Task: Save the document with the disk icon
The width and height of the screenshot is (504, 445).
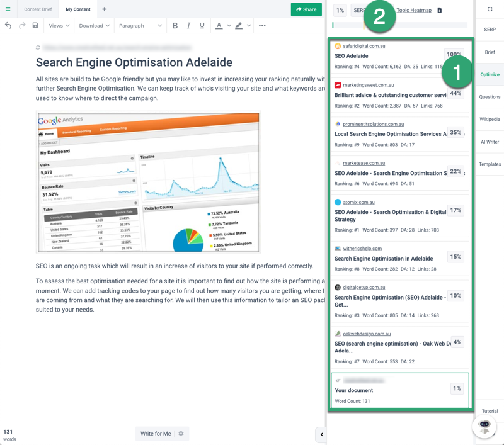Action: (35, 25)
